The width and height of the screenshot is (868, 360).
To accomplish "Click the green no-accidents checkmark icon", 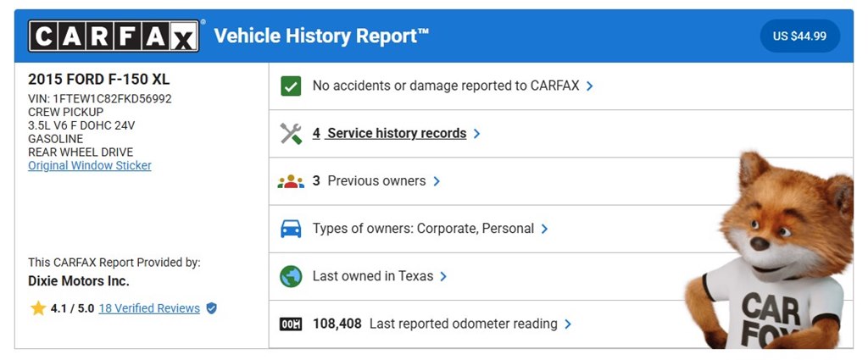I will coord(291,86).
